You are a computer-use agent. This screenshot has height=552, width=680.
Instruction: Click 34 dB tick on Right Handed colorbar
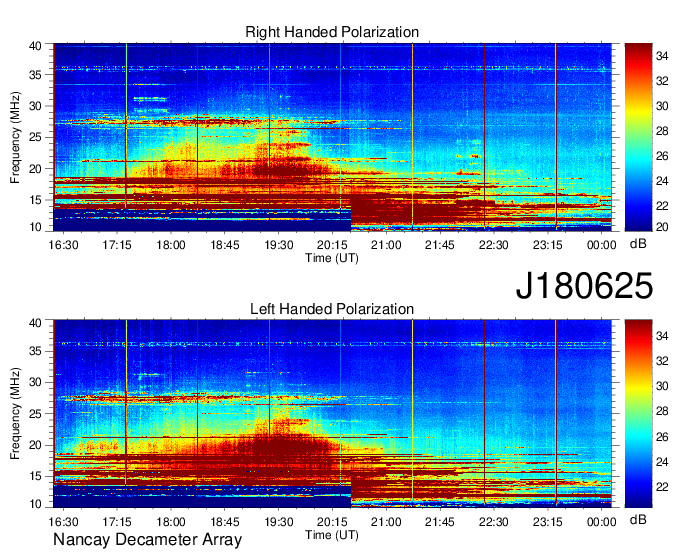click(662, 56)
